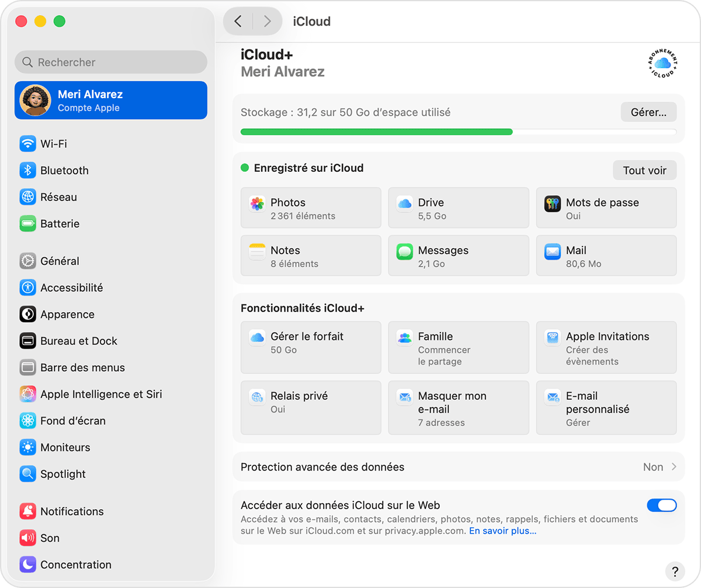Open the Apple Invitations feature
The width and height of the screenshot is (701, 588).
(x=606, y=347)
